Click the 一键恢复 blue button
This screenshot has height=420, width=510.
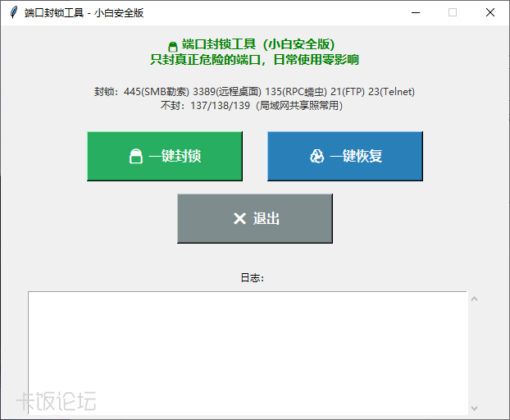click(x=345, y=156)
